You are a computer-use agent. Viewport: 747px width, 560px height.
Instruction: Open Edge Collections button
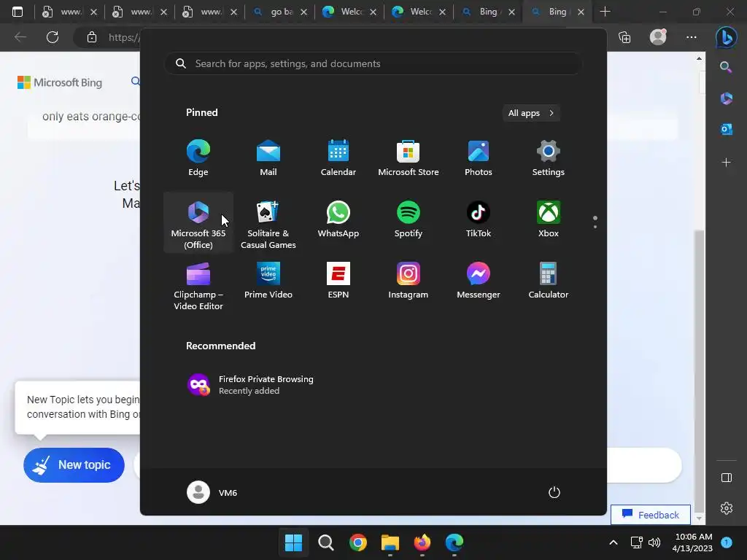coord(624,37)
